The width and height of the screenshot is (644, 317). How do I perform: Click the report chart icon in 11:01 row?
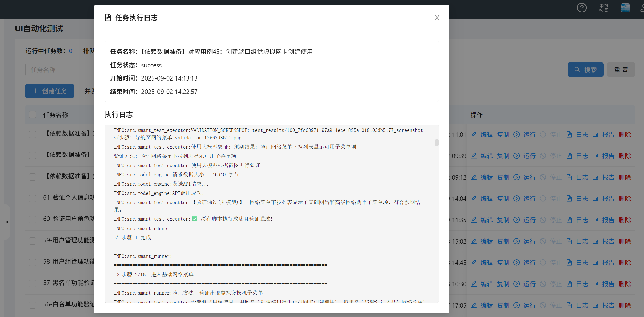click(x=595, y=135)
